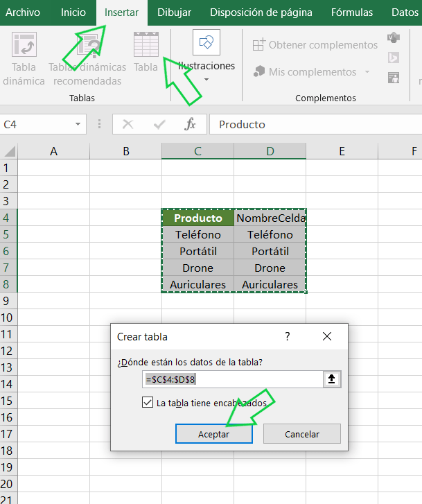The height and width of the screenshot is (504, 422).
Task: Select column B header
Action: (126, 151)
